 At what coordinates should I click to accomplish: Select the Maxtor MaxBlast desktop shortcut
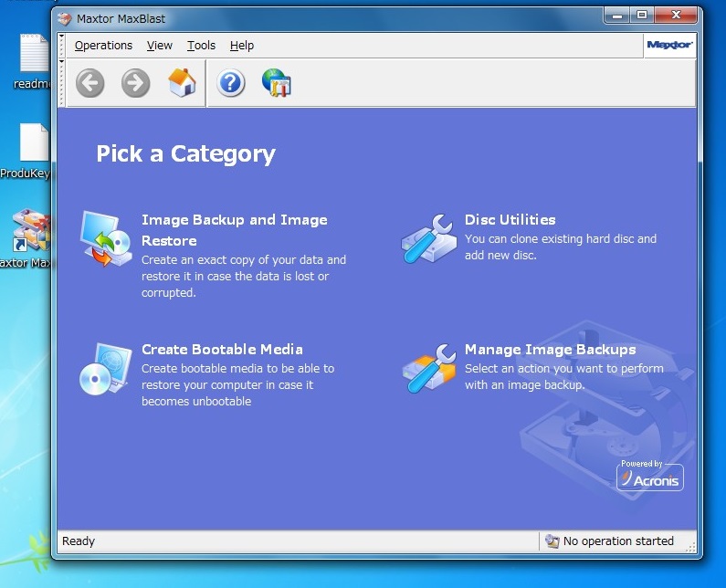pyautogui.click(x=26, y=238)
